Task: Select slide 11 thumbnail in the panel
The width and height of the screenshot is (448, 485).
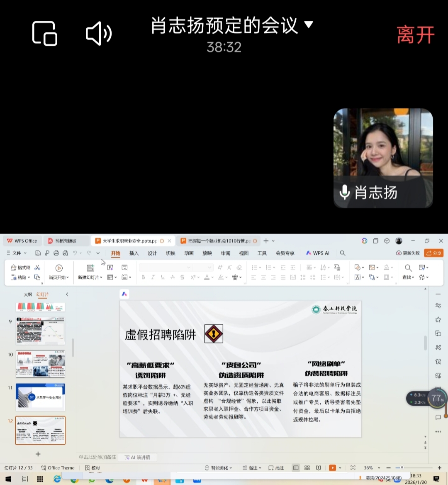Action: coord(40,397)
